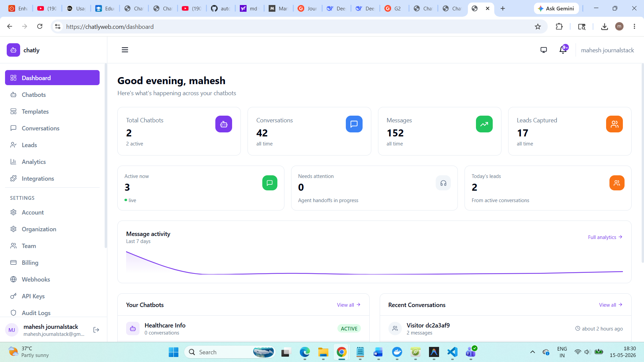
Task: Click the Message activity chart
Action: (374, 262)
